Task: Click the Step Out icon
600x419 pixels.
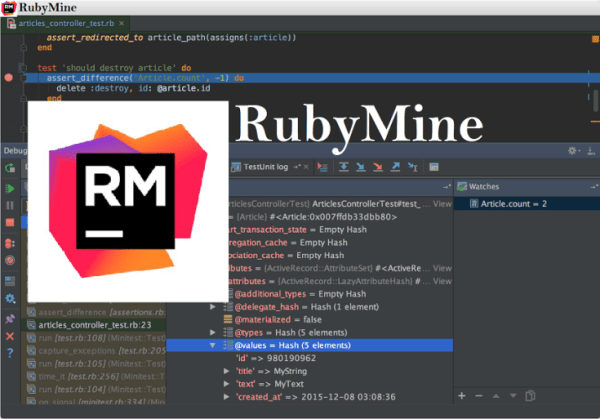Action: (x=395, y=167)
